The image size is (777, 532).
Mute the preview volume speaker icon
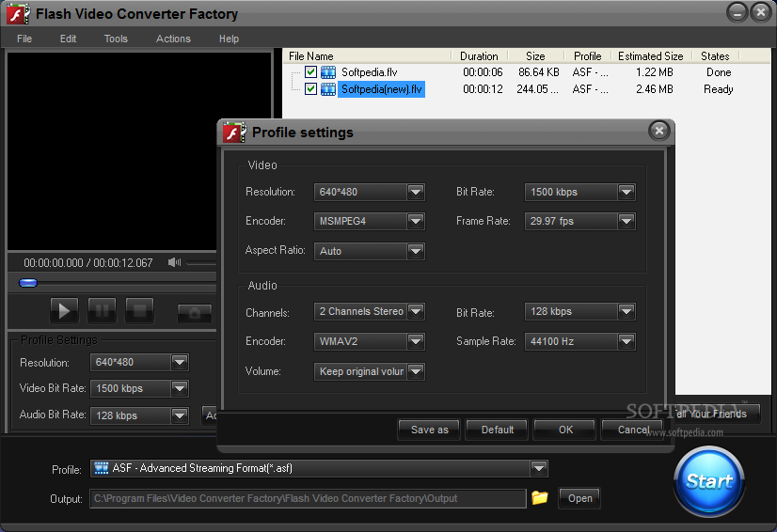(x=174, y=262)
